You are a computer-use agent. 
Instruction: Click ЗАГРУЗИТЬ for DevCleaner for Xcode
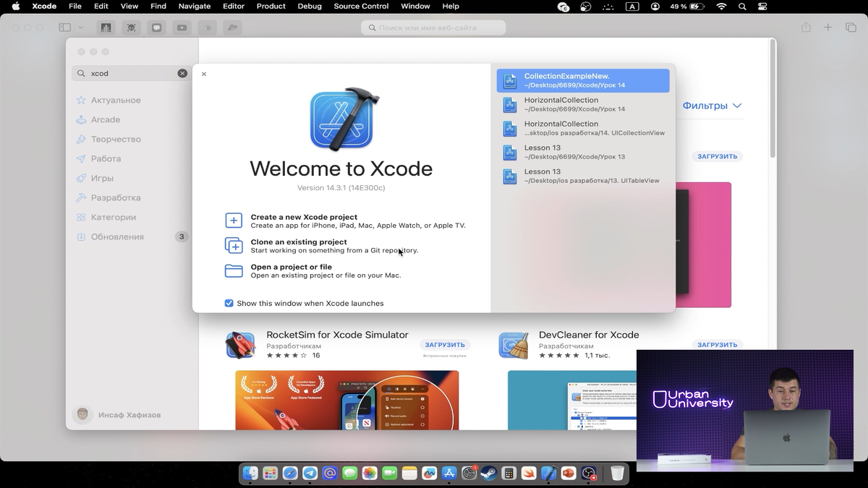click(717, 345)
